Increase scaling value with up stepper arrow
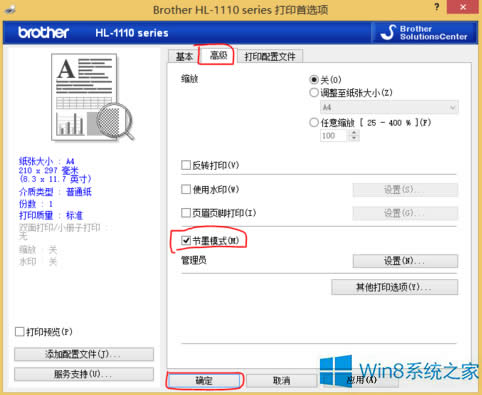The width and height of the screenshot is (482, 395). tap(354, 133)
